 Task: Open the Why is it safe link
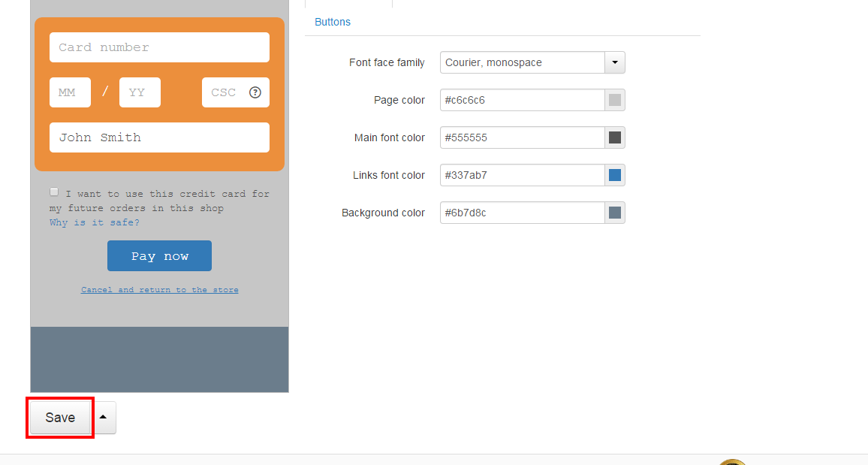[95, 222]
